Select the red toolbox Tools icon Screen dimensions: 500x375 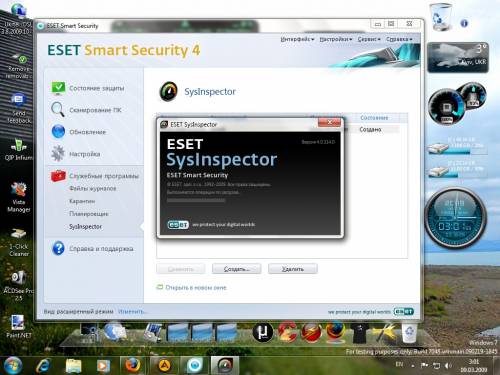(x=58, y=175)
